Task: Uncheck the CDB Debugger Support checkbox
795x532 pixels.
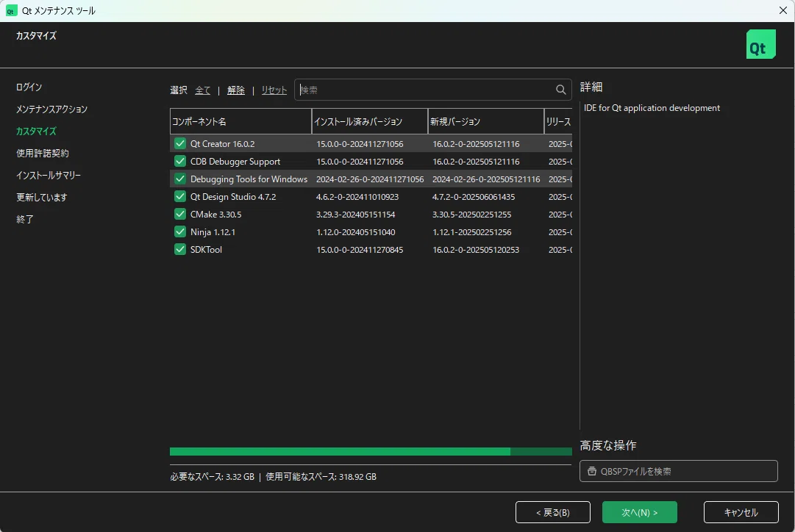Action: [x=180, y=161]
